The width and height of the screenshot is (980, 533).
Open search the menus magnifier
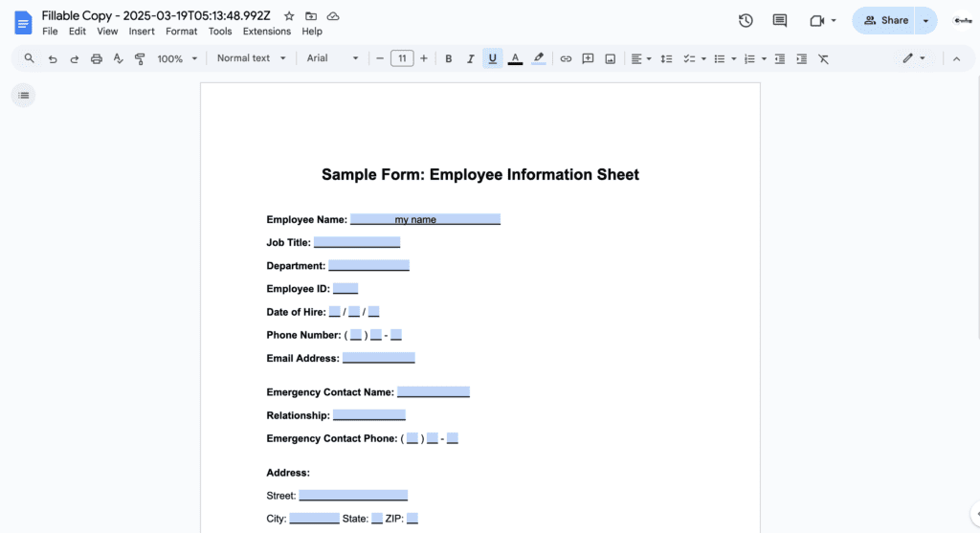point(30,58)
